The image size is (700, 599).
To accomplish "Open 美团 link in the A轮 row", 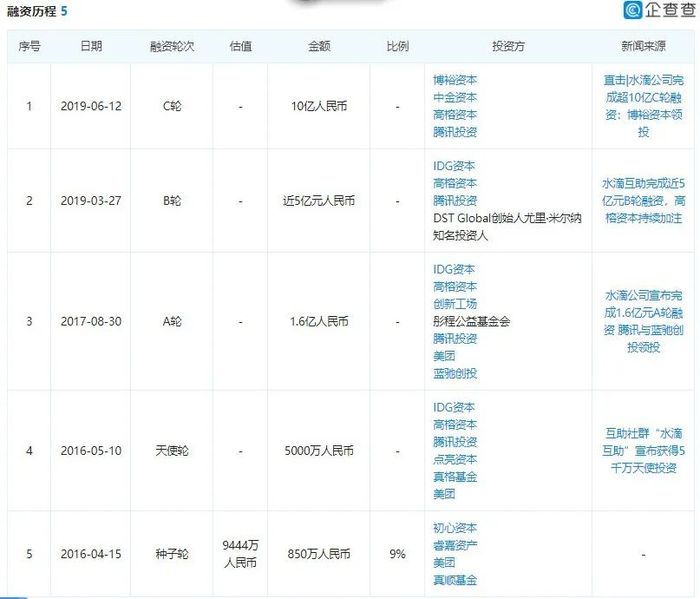I will click(x=444, y=357).
